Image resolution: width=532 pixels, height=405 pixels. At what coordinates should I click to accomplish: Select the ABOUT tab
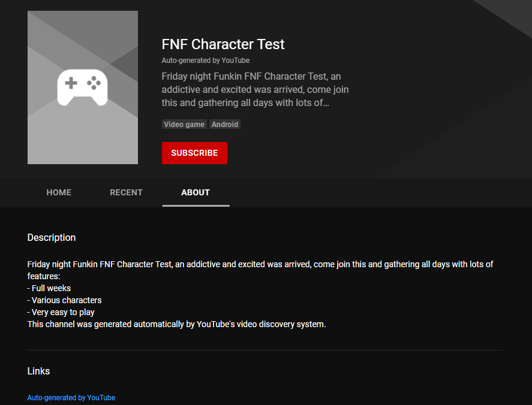pos(196,192)
